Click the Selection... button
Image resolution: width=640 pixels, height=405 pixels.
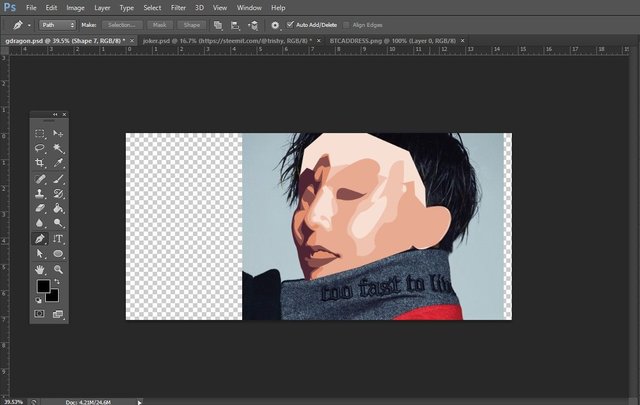click(122, 23)
